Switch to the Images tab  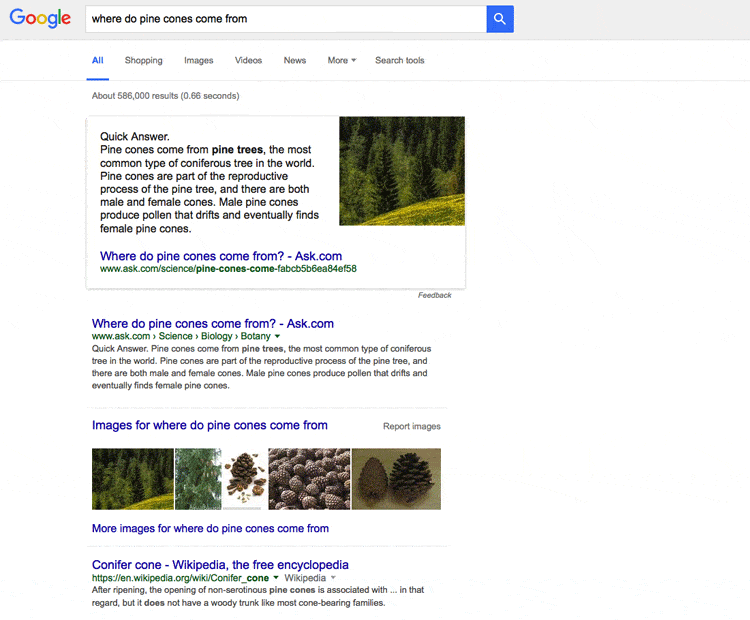(199, 60)
